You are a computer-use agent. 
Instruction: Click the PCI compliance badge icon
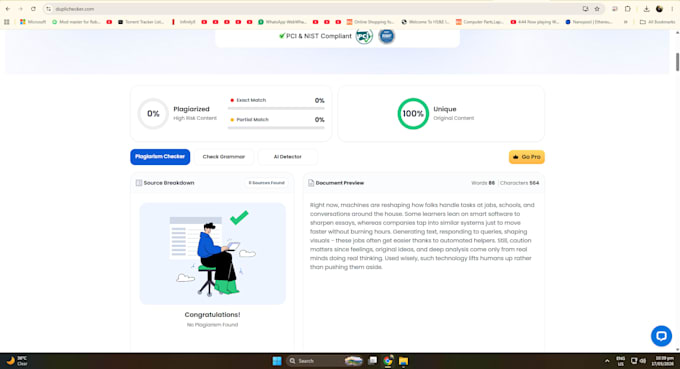(x=364, y=36)
